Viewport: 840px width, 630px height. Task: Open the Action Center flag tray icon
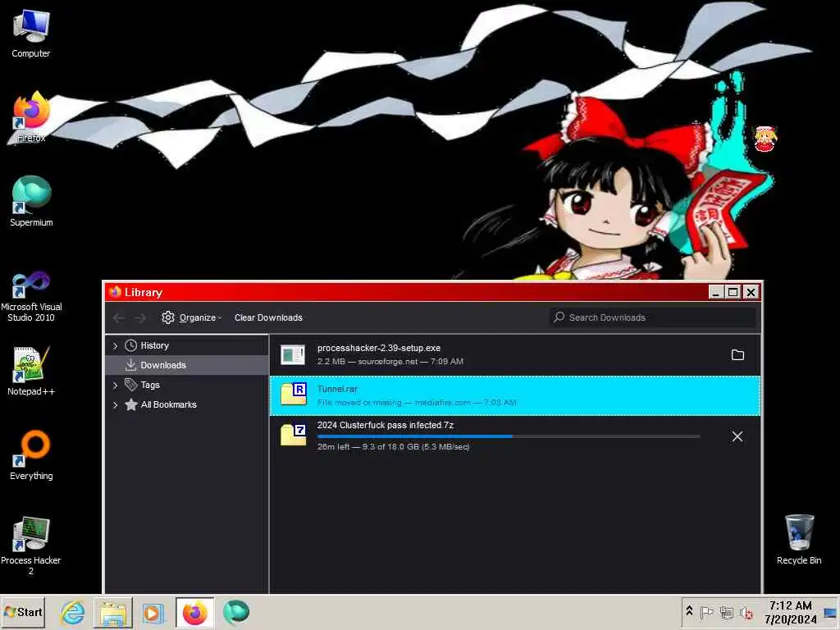click(706, 612)
